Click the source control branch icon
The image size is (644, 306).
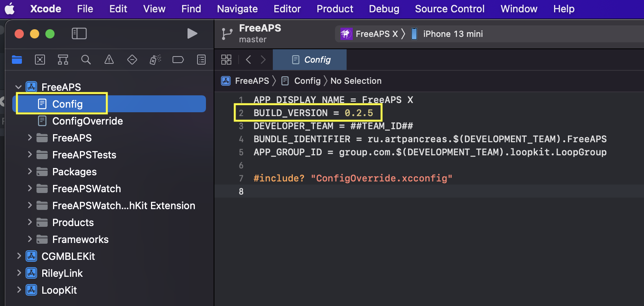227,34
